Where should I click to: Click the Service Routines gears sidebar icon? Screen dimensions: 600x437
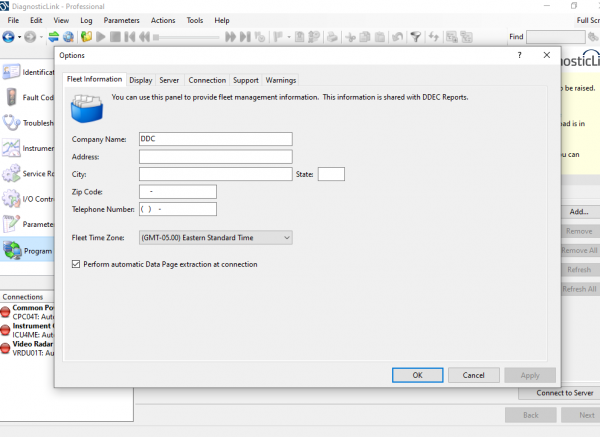click(x=11, y=173)
